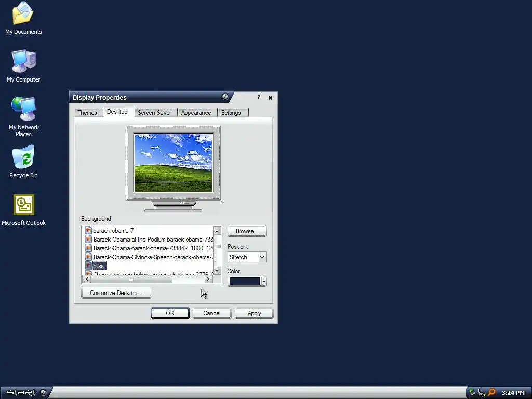Click the Barack-Obama-barack-obama-738842 file icon
This screenshot has height=399, width=532.
(x=88, y=248)
